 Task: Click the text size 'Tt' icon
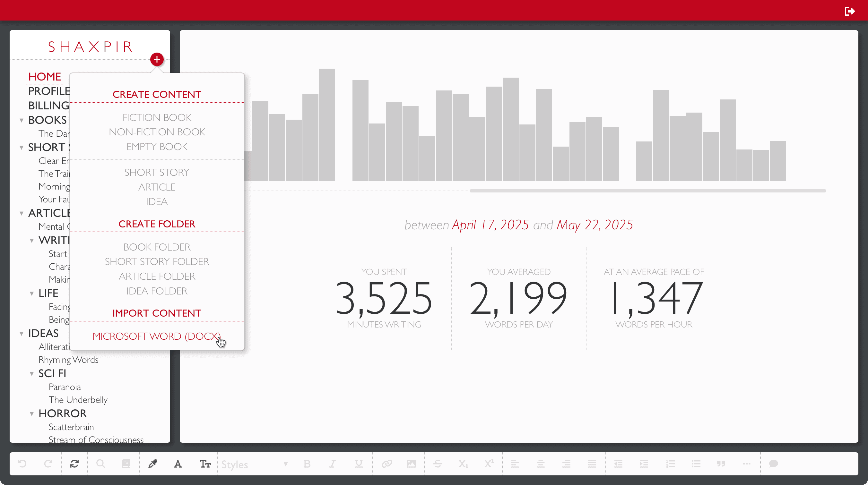[205, 464]
